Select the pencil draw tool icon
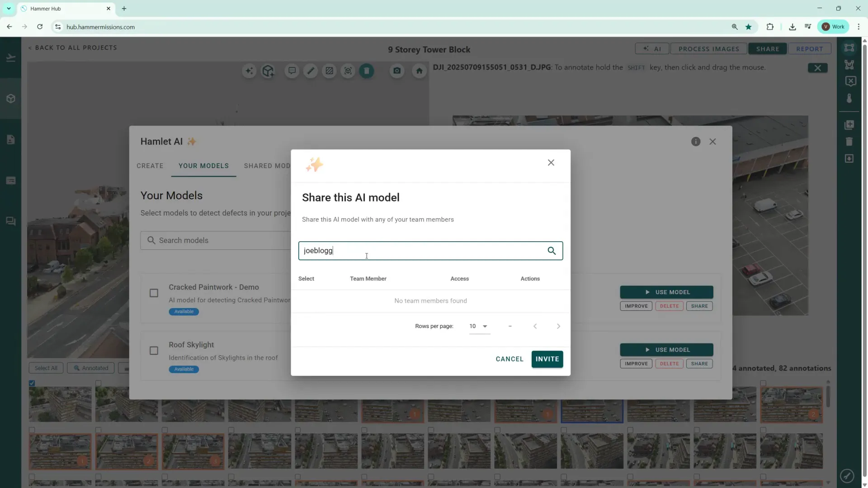This screenshot has height=488, width=868. [311, 71]
